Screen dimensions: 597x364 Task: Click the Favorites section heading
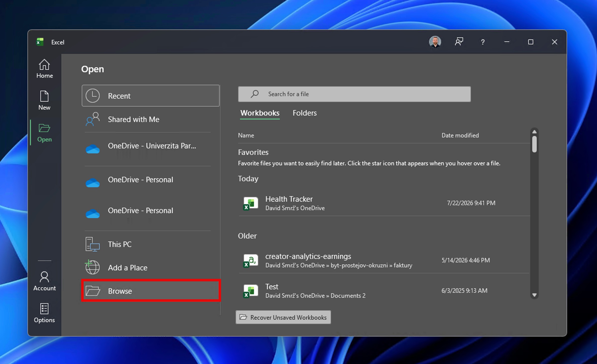253,152
